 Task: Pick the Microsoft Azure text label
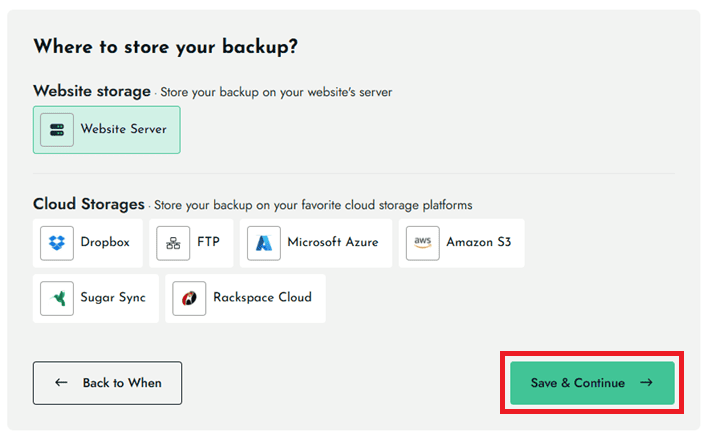[333, 243]
